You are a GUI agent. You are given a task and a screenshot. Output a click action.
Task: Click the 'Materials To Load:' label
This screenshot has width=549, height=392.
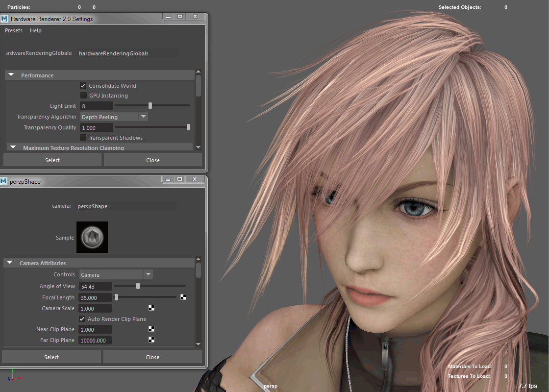(470, 366)
